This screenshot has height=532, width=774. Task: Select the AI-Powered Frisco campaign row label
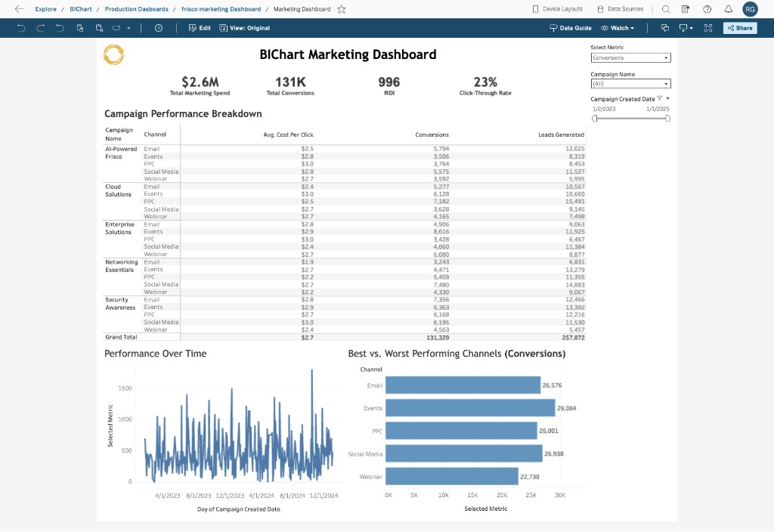121,153
